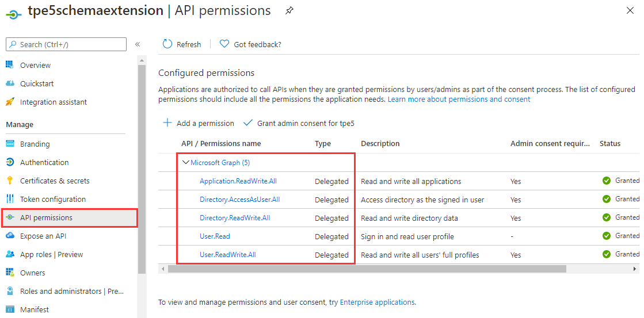Open the Authentication menu item
The height and width of the screenshot is (318, 644).
click(44, 162)
